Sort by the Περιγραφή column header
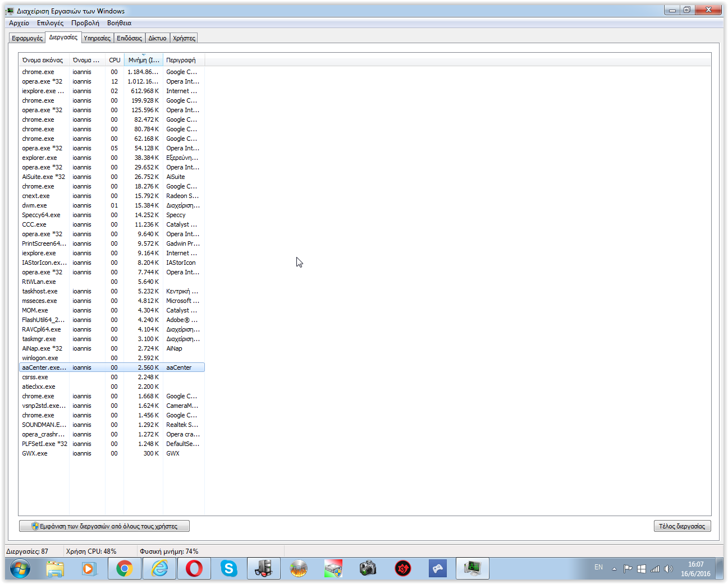Image resolution: width=728 pixels, height=584 pixels. (184, 60)
